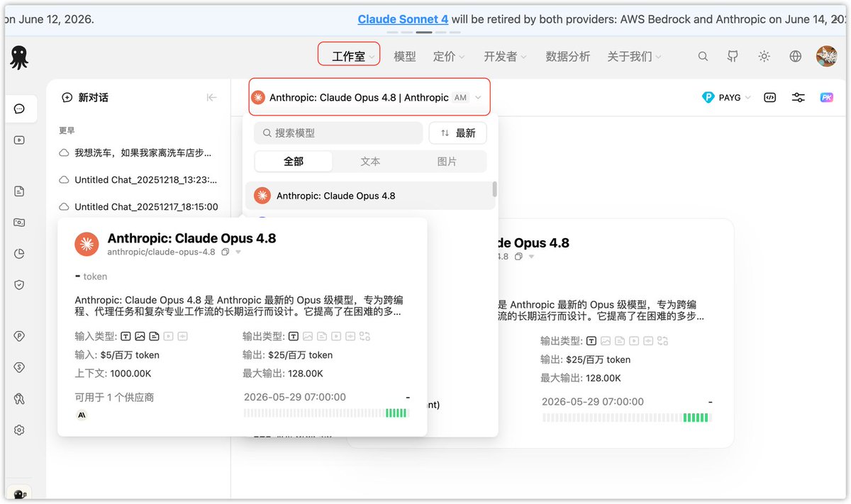The width and height of the screenshot is (851, 504).
Task: Click file input type icon in front popup
Action: (154, 337)
